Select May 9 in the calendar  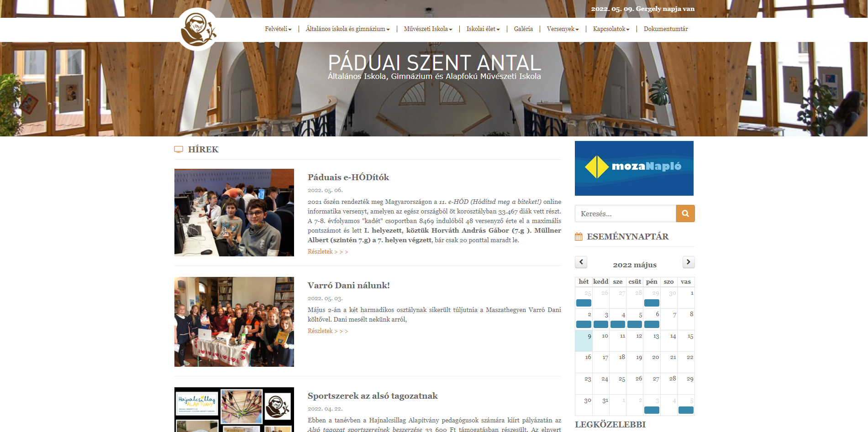[x=584, y=340]
